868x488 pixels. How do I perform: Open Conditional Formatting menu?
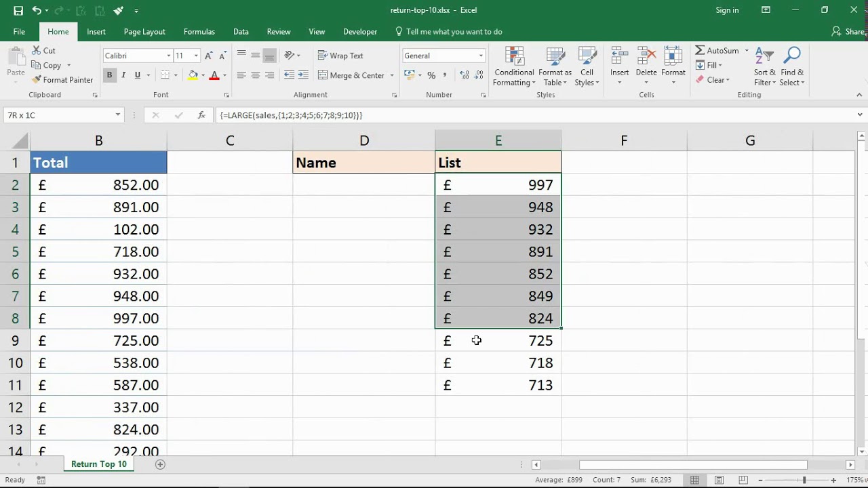point(514,68)
